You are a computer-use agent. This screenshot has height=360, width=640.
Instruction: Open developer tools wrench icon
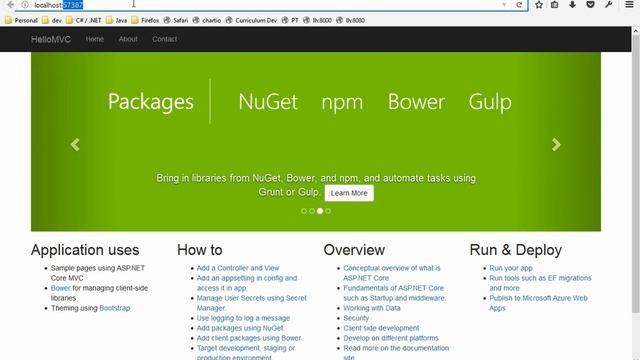[x=608, y=5]
